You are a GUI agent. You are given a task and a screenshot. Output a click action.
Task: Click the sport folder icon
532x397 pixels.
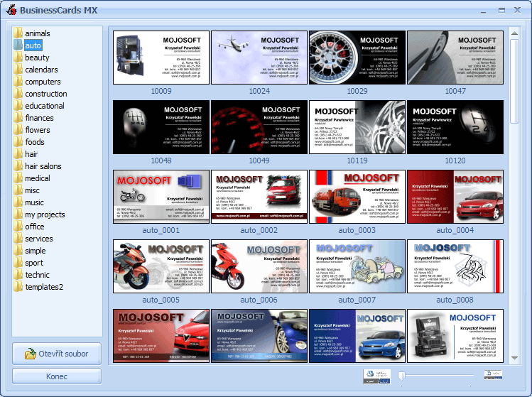(18, 262)
